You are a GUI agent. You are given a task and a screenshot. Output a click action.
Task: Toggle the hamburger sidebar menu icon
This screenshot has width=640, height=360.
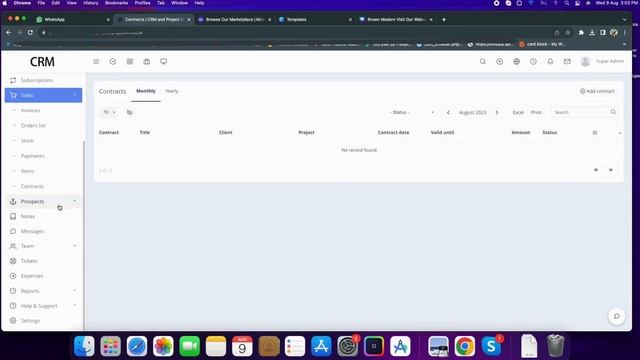[96, 62]
